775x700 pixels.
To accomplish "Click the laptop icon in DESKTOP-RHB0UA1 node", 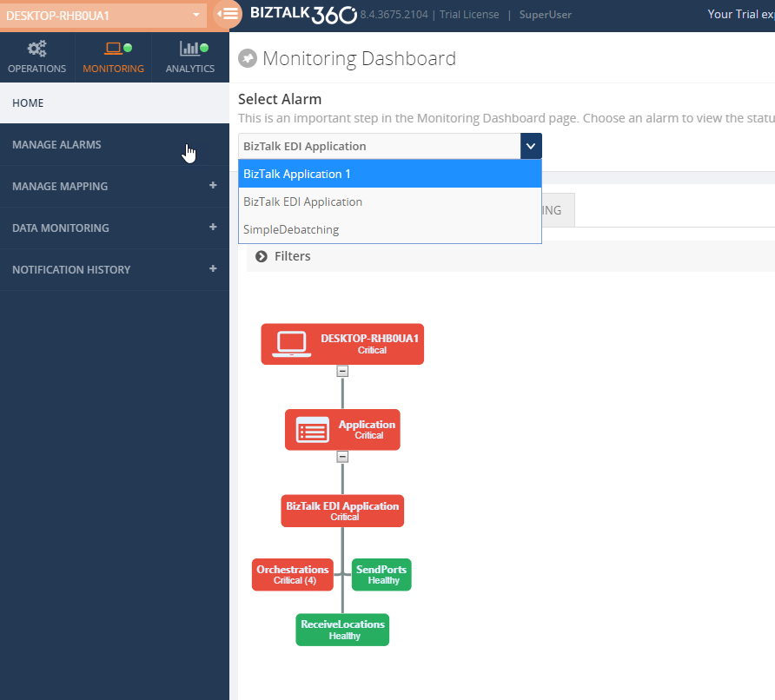I will click(292, 344).
